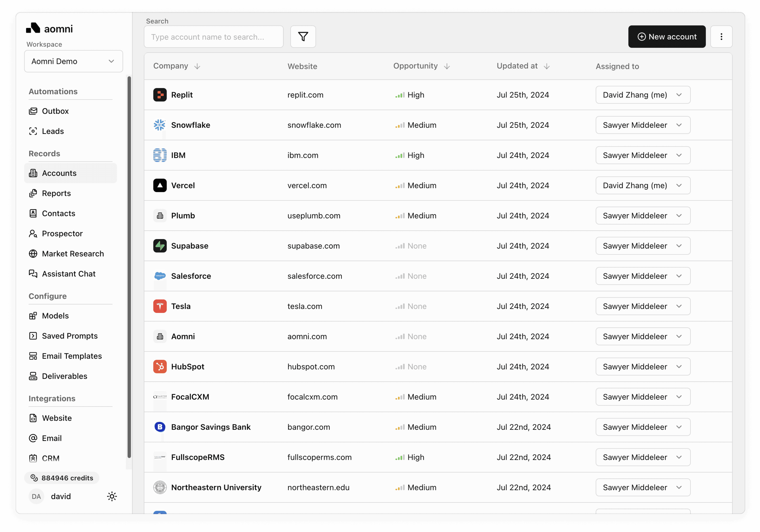Screen dimensions: 760x532
Task: Click New account button to add account
Action: pyautogui.click(x=666, y=36)
